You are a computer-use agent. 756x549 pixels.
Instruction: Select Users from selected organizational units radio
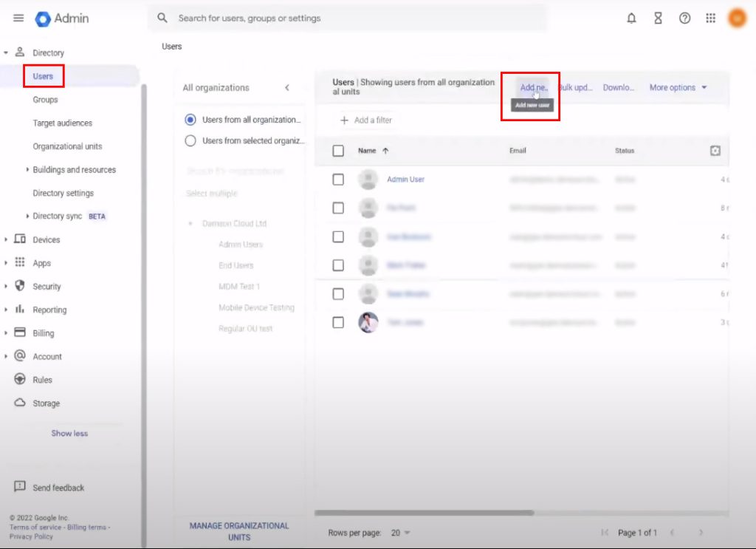coord(190,140)
